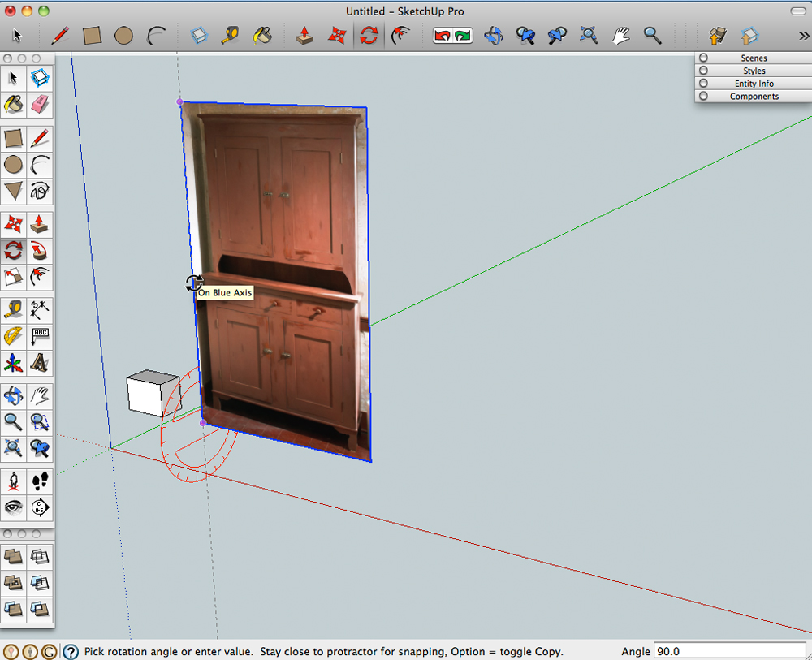This screenshot has height=660, width=812.
Task: Toggle the Styles panel open
Action: [x=754, y=71]
